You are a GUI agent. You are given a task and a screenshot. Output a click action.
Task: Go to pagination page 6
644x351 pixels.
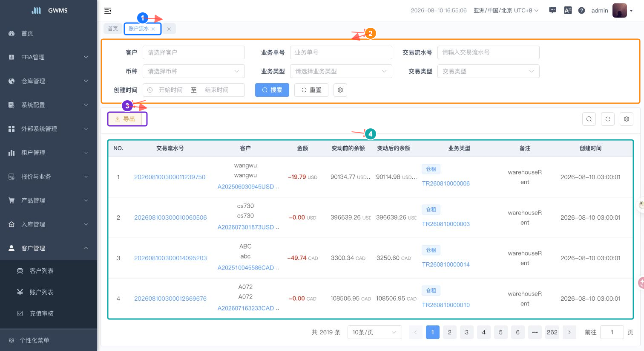click(x=517, y=332)
